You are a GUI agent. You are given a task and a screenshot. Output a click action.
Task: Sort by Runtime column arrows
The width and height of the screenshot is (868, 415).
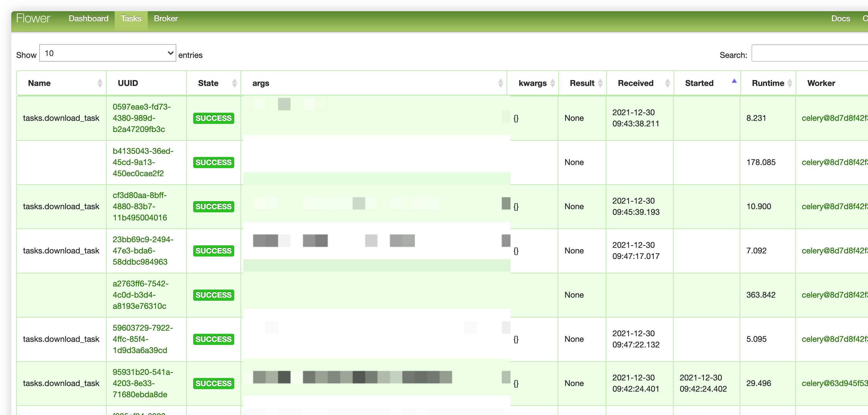(x=789, y=83)
